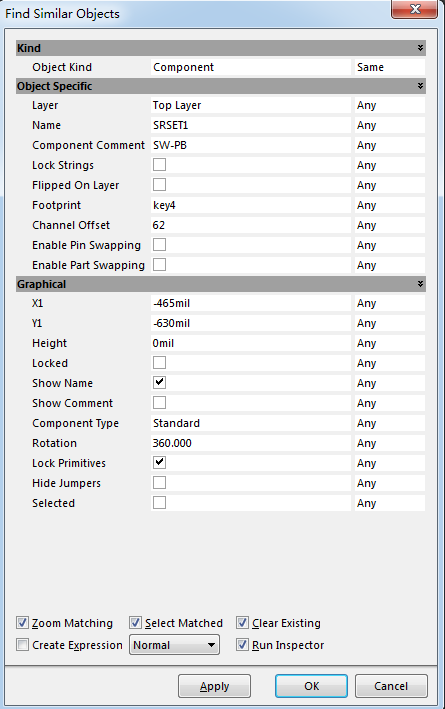Set Layer match criterion Any
Image resolution: width=445 pixels, height=709 pixels.
click(389, 105)
